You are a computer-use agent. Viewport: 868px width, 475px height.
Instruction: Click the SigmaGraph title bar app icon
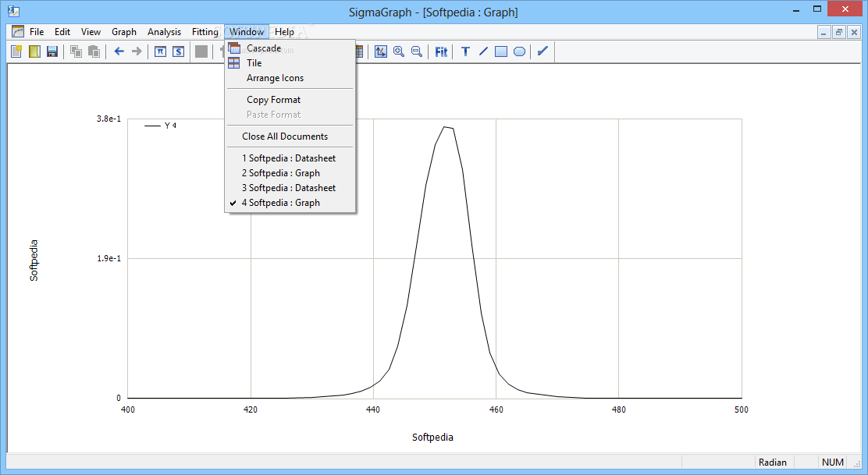coord(14,11)
